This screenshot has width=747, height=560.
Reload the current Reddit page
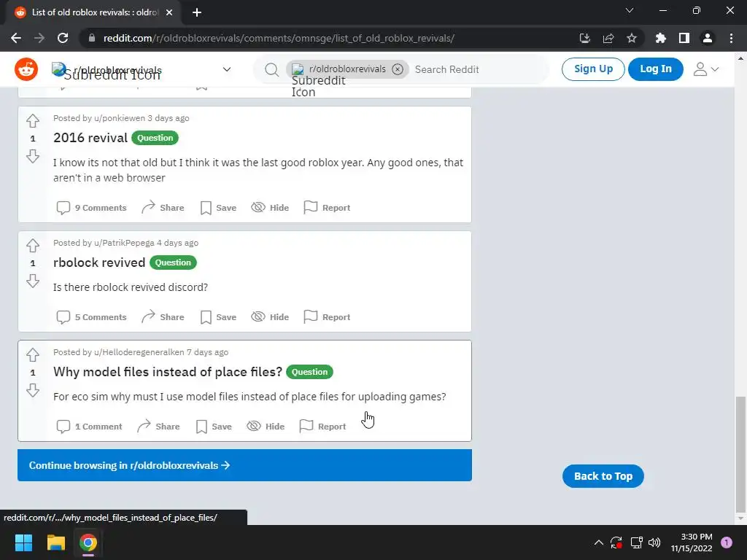tap(63, 38)
